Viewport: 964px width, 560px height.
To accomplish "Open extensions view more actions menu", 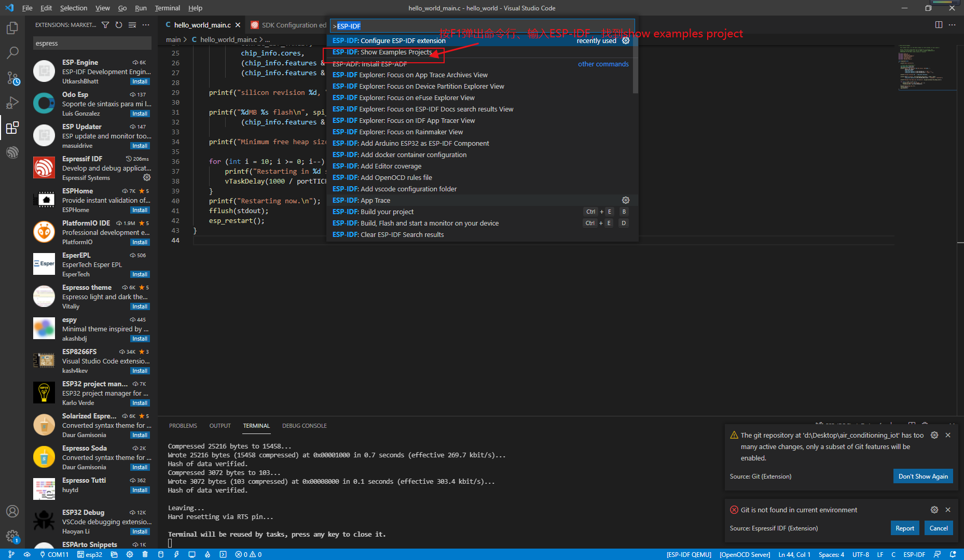I will click(146, 25).
